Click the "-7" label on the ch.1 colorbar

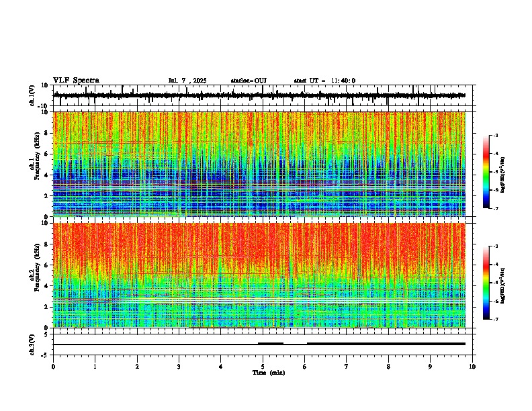pos(495,208)
